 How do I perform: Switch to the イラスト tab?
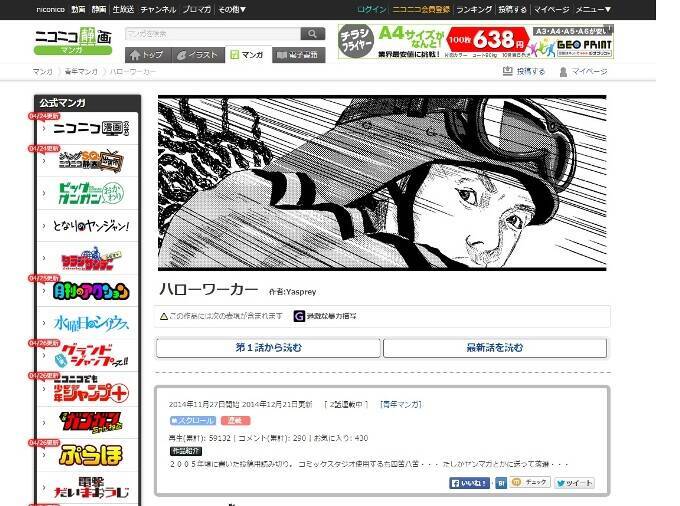198,55
